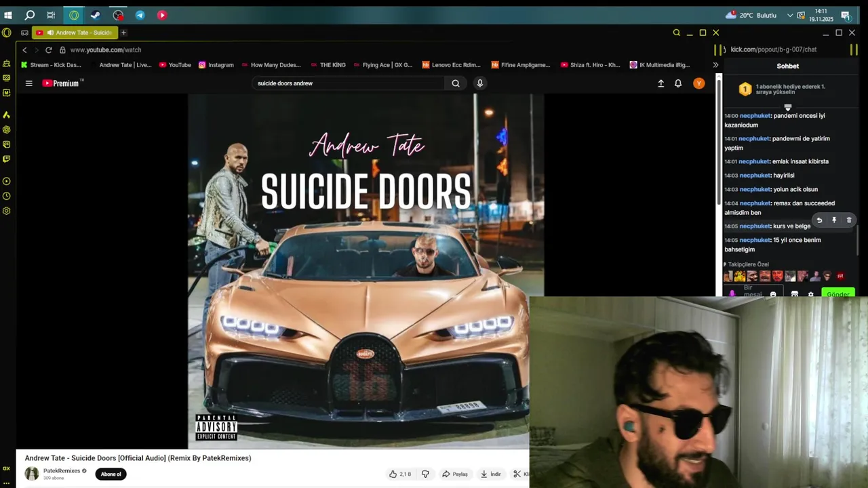Open OBS Studio from the taskbar
The width and height of the screenshot is (868, 488).
[118, 15]
